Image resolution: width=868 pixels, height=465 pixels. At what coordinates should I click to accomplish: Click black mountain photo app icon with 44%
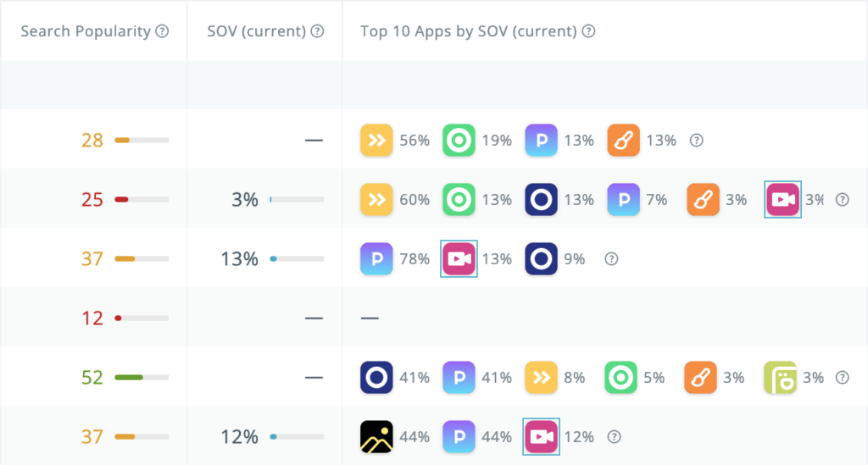click(x=376, y=437)
